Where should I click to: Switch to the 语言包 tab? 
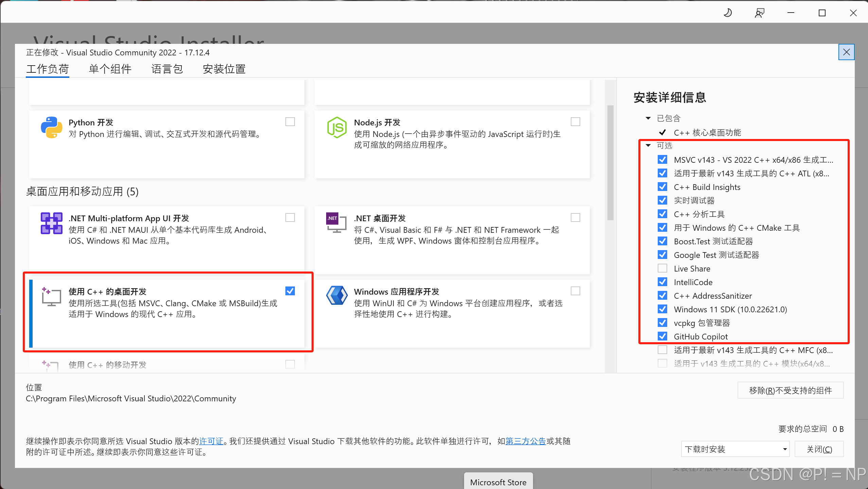pyautogui.click(x=167, y=69)
